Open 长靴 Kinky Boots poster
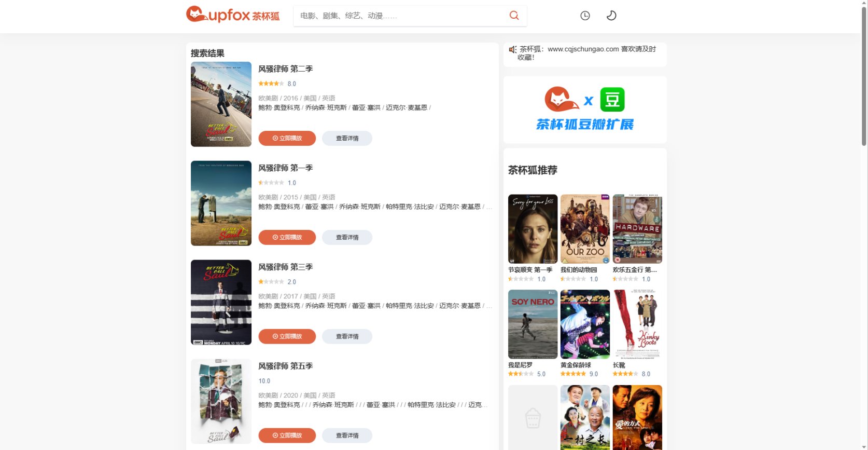868x450 pixels. (637, 324)
